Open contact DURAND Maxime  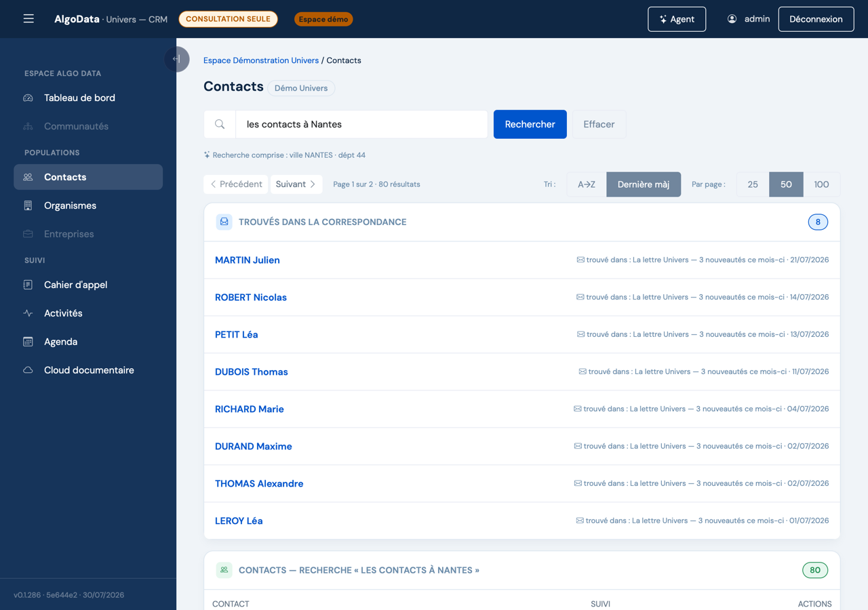click(254, 446)
